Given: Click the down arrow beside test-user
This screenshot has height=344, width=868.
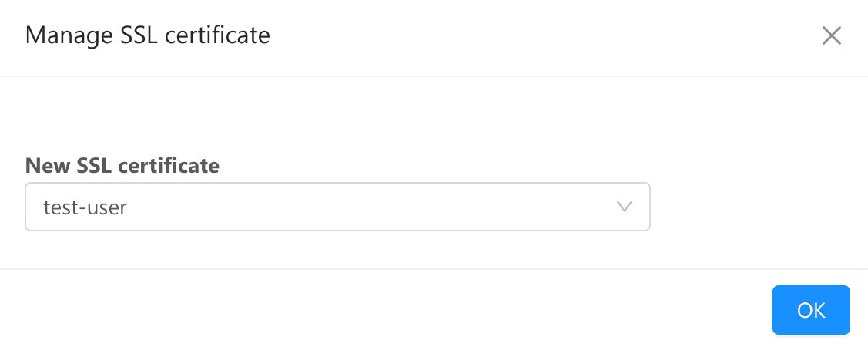Looking at the screenshot, I should pyautogui.click(x=625, y=207).
